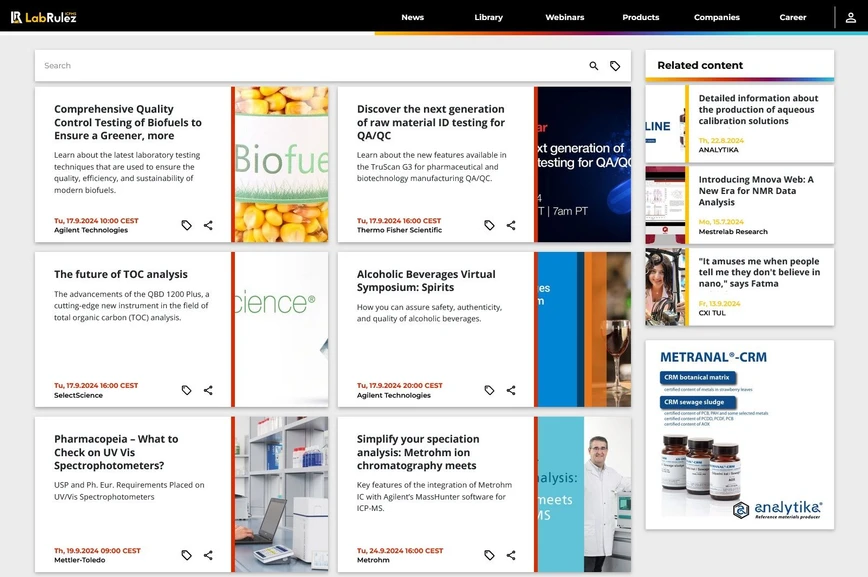
Task: Open Discover the next generation raw material title
Action: [431, 122]
